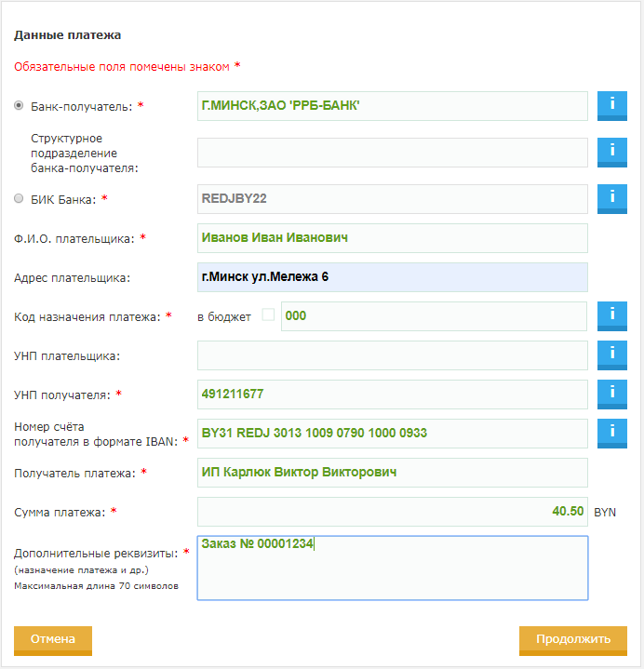
Task: Click the Продолжить button
Action: (572, 640)
